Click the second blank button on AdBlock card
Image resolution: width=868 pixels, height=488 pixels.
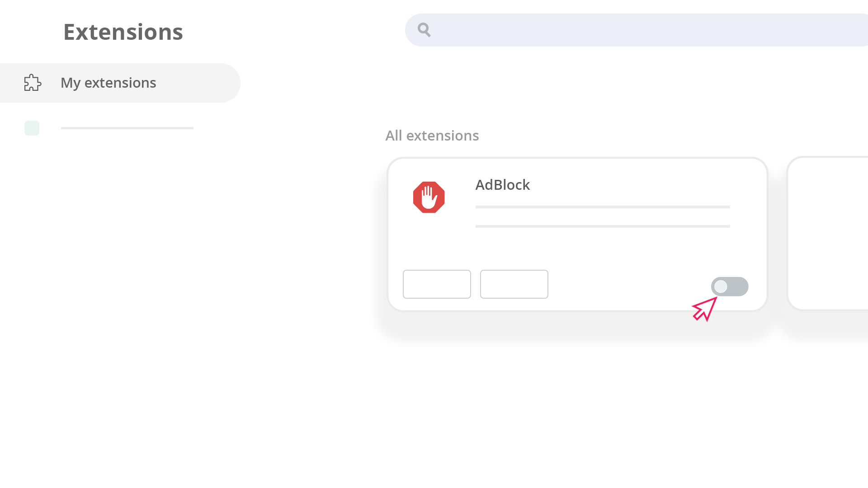click(514, 284)
